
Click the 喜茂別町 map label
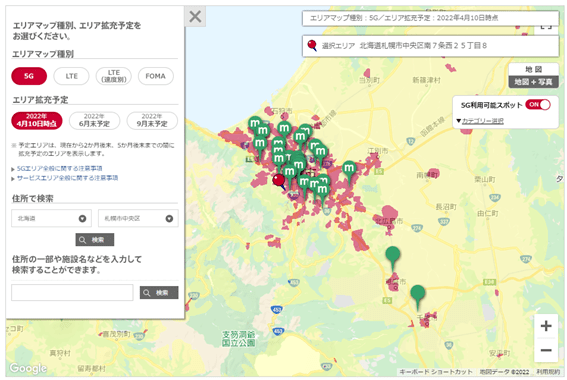coord(116,334)
